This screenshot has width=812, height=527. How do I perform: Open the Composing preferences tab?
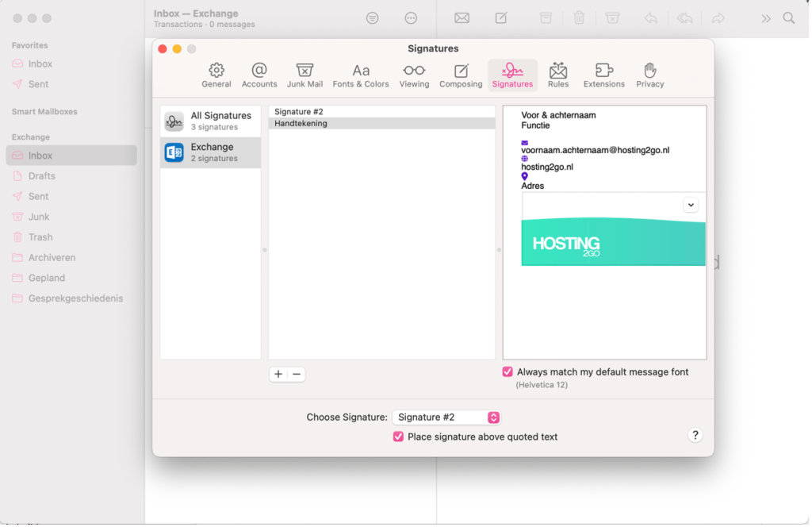[461, 75]
